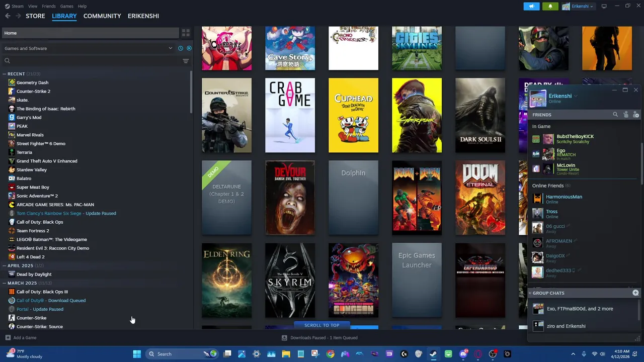This screenshot has height=362, width=644.
Task: Open Windows Start button
Action: [137, 354]
